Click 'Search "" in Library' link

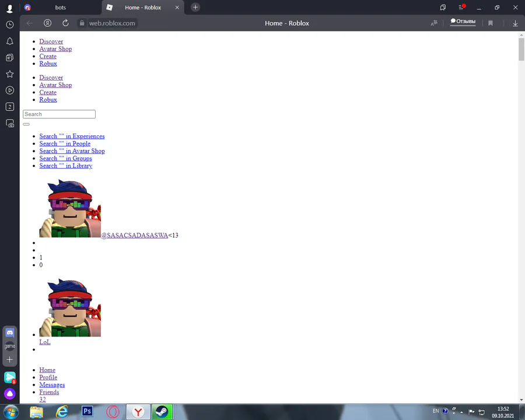[65, 166]
